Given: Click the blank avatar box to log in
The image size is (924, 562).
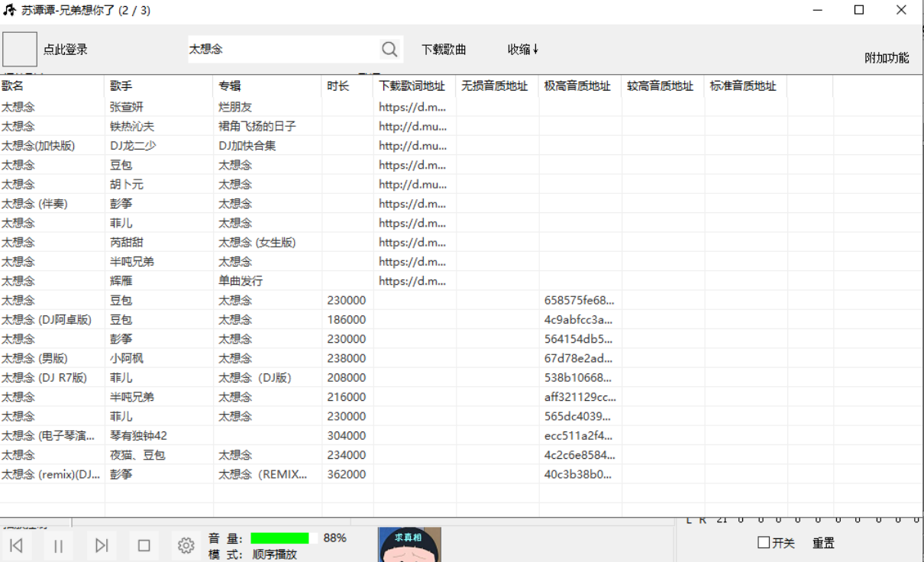Looking at the screenshot, I should [20, 50].
